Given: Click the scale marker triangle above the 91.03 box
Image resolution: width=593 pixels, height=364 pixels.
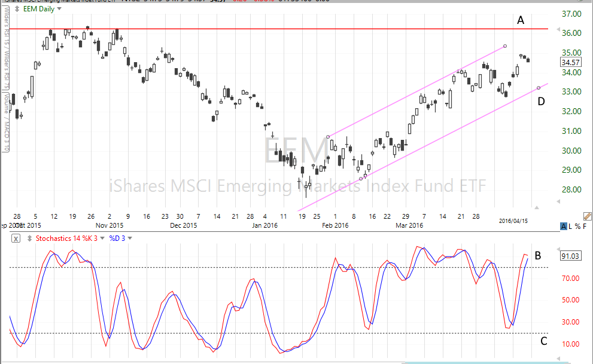Looking at the screenshot, I should click(558, 250).
